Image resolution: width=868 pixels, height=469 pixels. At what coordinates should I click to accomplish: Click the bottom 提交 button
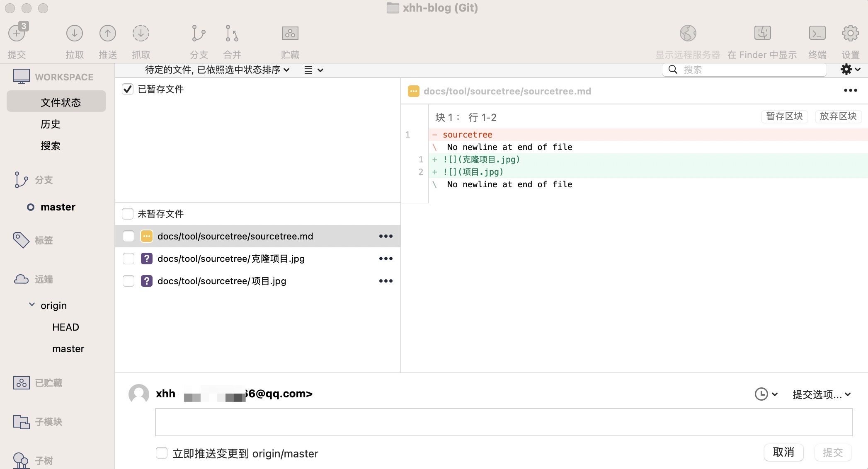[833, 452]
